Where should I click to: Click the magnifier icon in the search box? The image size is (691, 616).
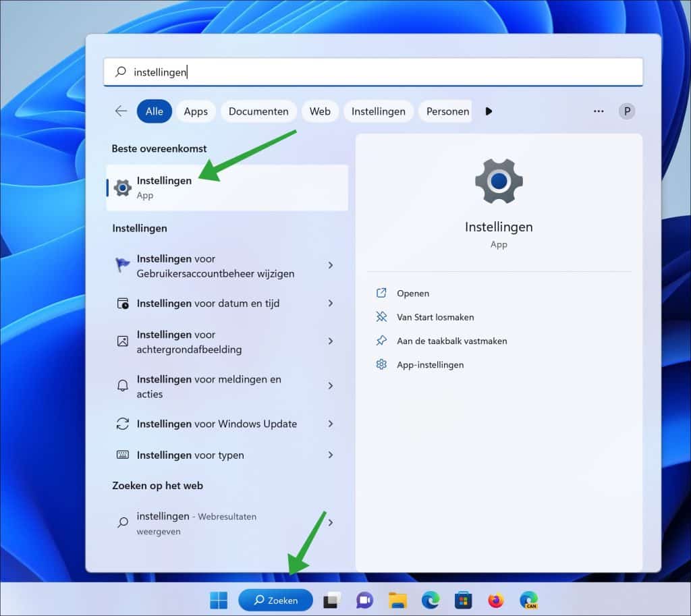pyautogui.click(x=121, y=72)
